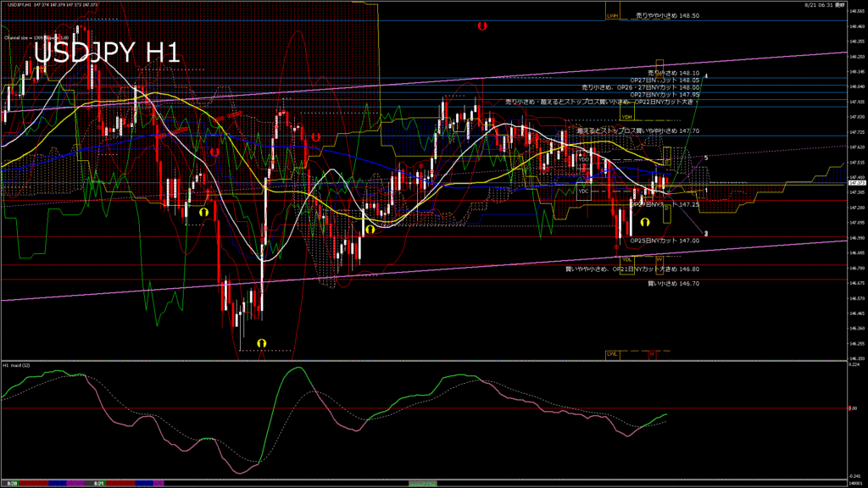The image size is (868, 488).
Task: Click the 売りやや小さめ 148.50 level label
Action: 668,15
